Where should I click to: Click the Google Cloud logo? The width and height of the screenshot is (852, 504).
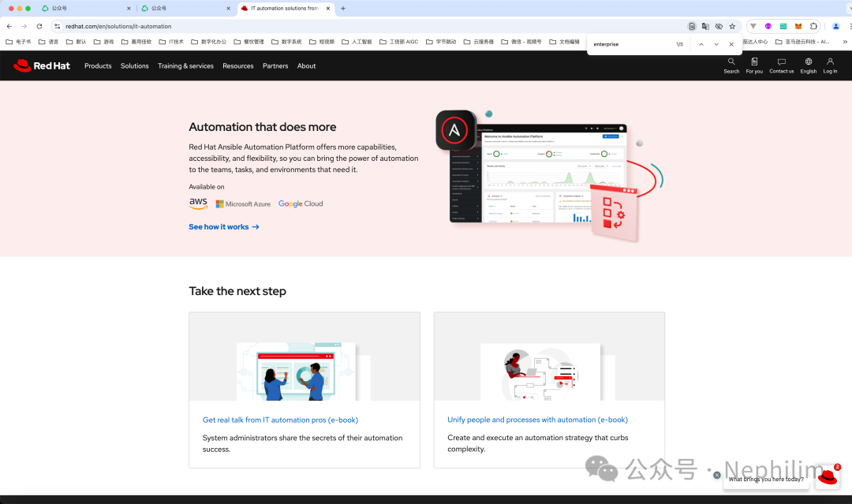(x=301, y=203)
